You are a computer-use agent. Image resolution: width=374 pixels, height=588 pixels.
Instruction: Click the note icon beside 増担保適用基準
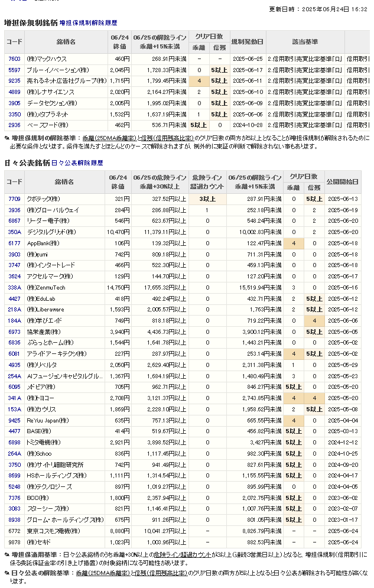[6, 554]
